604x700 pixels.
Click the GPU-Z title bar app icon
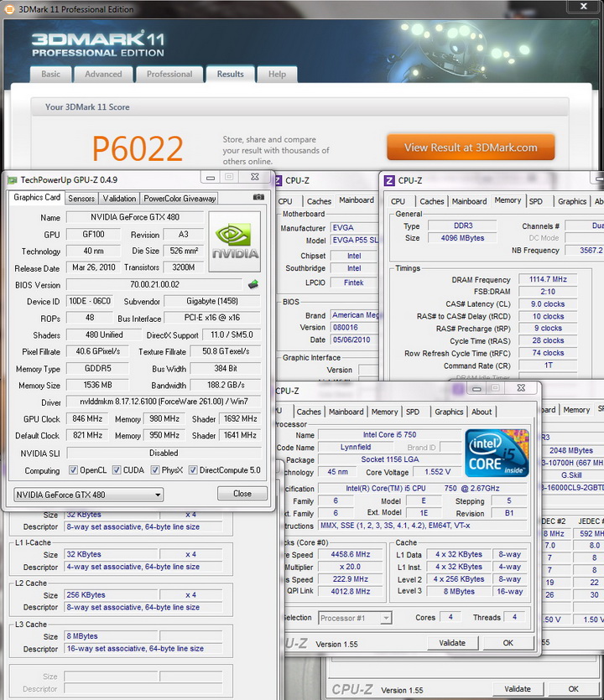click(x=12, y=180)
